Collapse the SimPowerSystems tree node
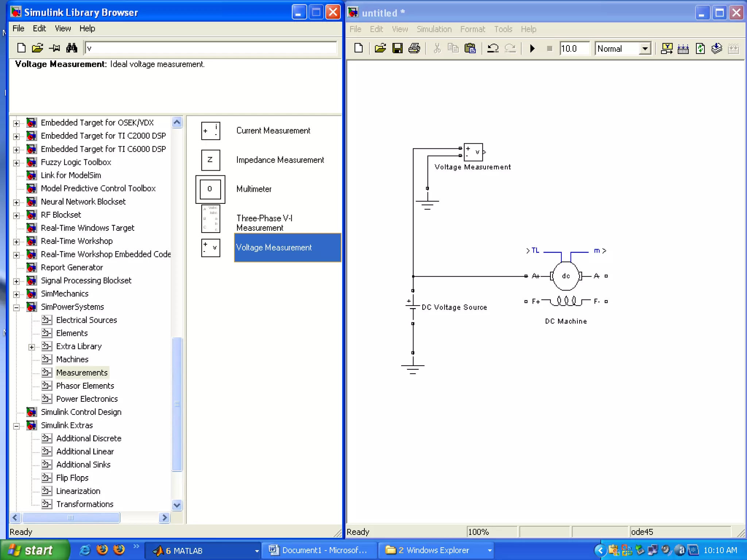Screen dimensions: 747x560 (16, 307)
